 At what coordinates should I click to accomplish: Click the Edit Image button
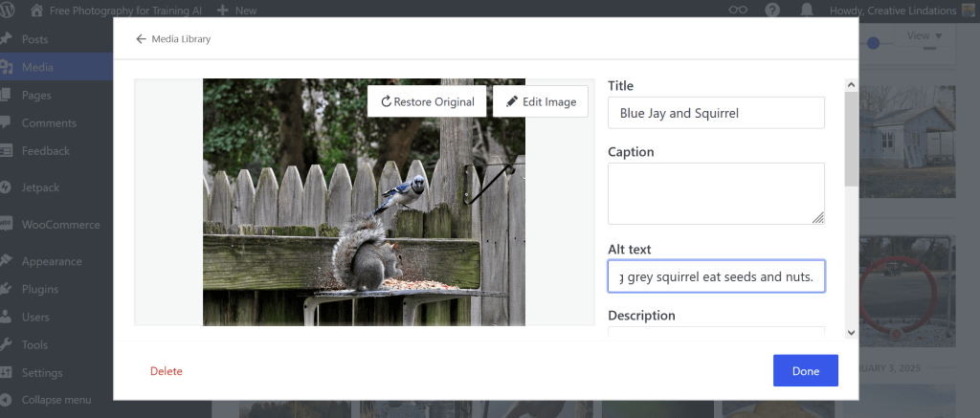click(x=541, y=101)
